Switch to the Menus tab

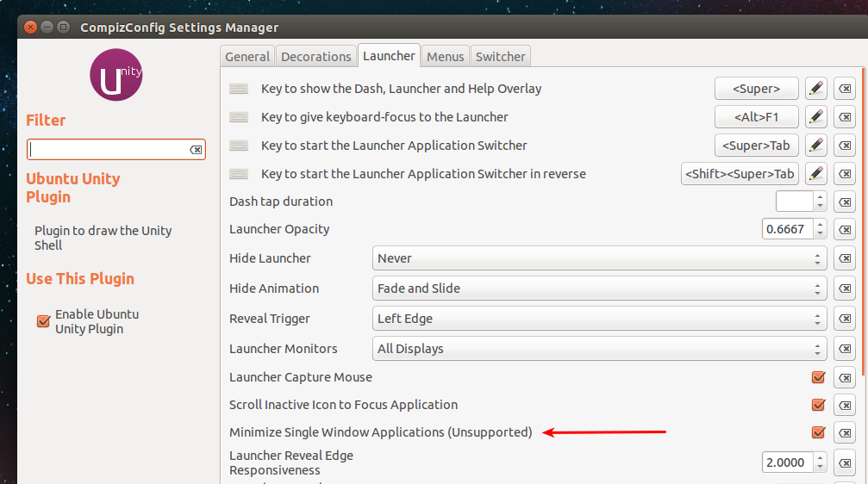pyautogui.click(x=445, y=57)
